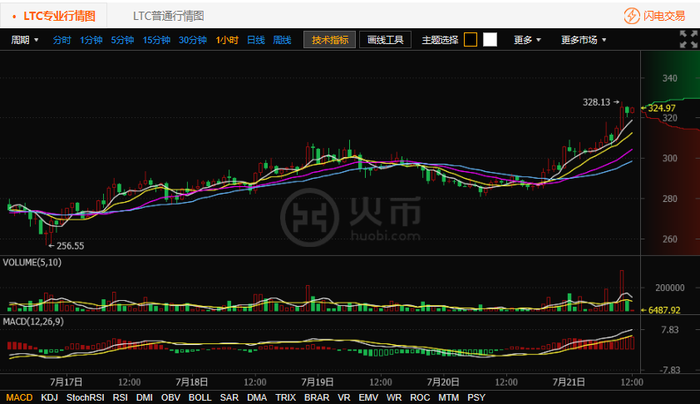Open the 周期 period dropdown
This screenshot has height=404, width=700.
pyautogui.click(x=25, y=40)
